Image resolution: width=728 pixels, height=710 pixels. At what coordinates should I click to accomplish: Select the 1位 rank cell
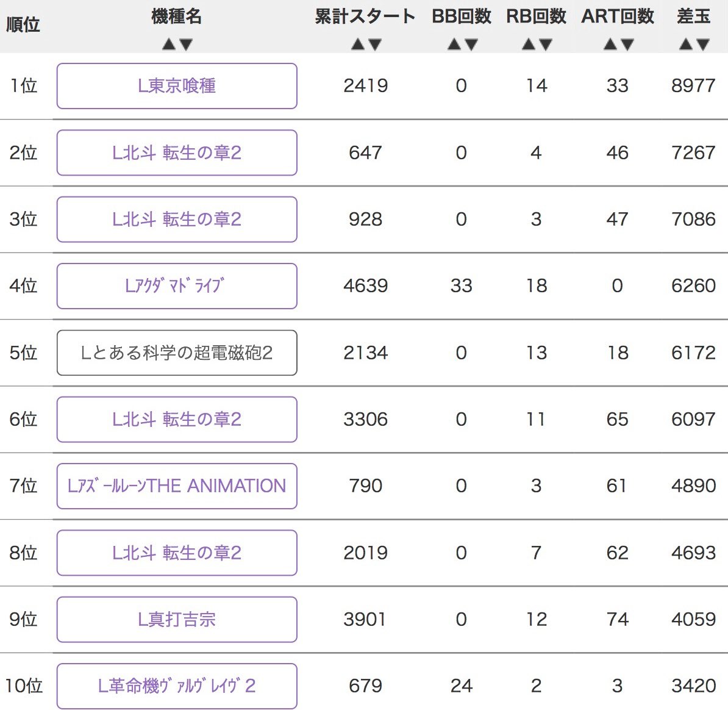coord(24,86)
